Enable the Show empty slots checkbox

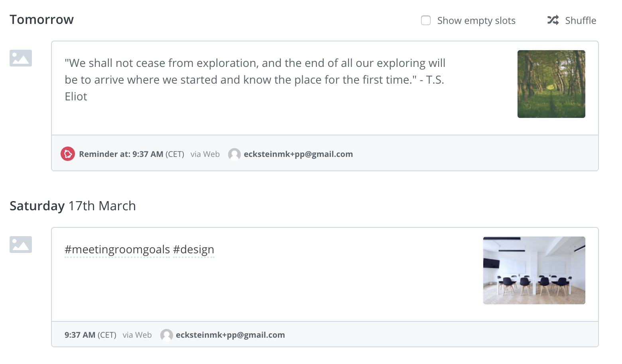(426, 20)
